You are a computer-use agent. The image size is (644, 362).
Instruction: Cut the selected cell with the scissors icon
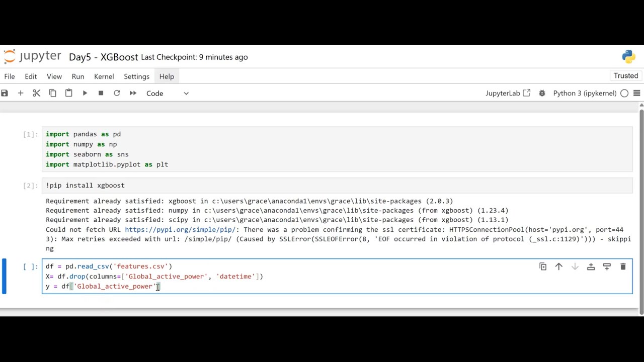click(36, 93)
